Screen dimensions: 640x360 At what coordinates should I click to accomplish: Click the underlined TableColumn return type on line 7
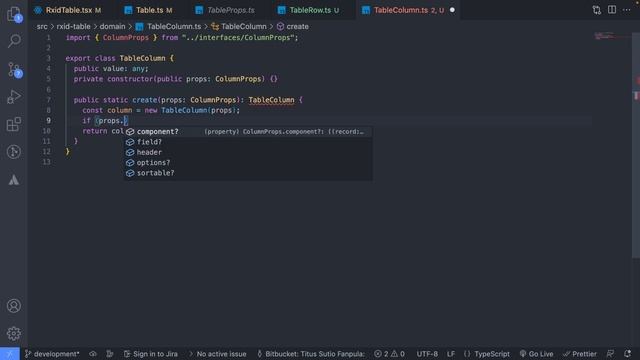(x=271, y=100)
